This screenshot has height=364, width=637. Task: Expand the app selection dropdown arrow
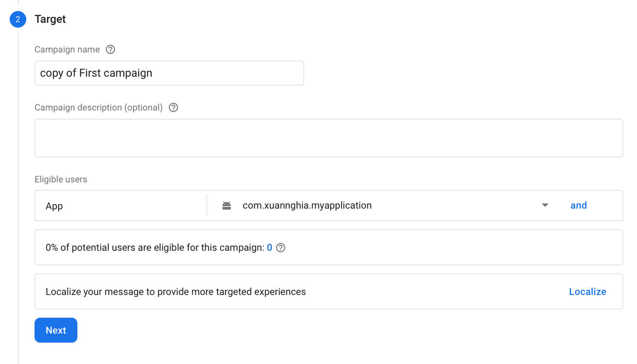coord(545,205)
